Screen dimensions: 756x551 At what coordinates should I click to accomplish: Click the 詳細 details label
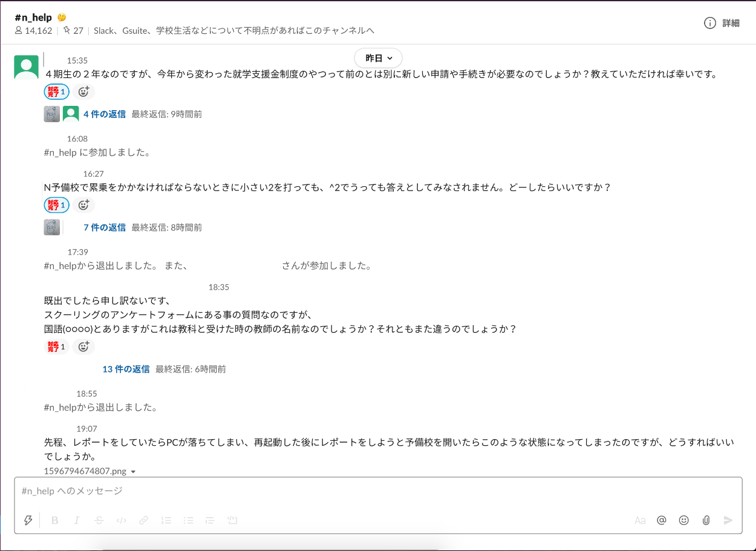click(x=731, y=23)
